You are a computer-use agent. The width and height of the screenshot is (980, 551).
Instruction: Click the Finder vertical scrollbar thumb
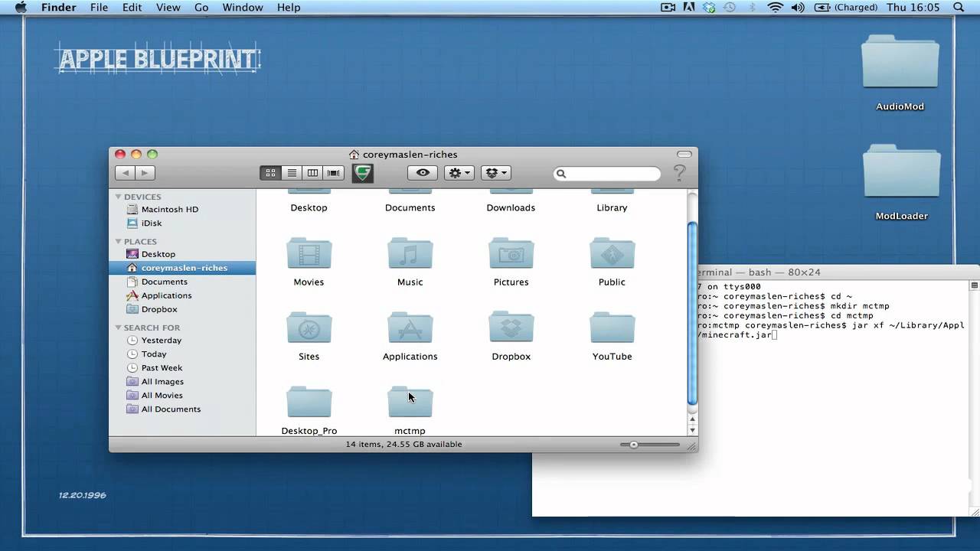(692, 314)
